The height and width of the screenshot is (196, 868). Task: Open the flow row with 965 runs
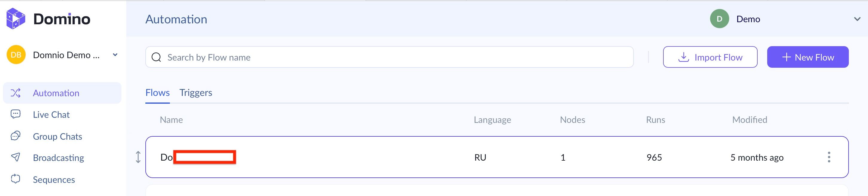[x=337, y=157]
